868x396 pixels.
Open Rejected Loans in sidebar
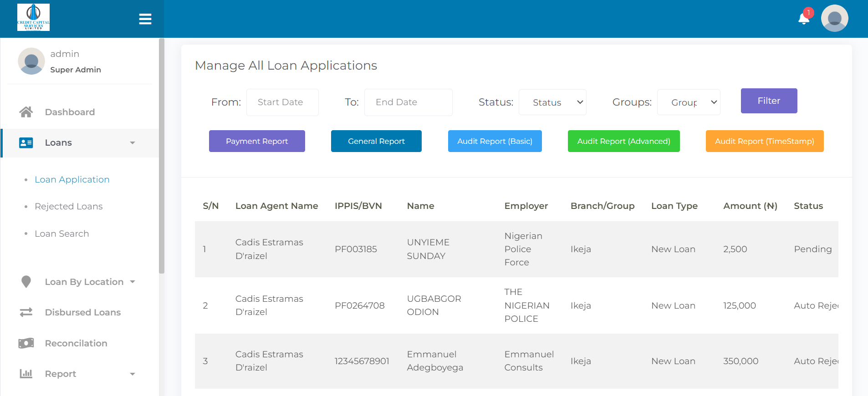(x=68, y=206)
